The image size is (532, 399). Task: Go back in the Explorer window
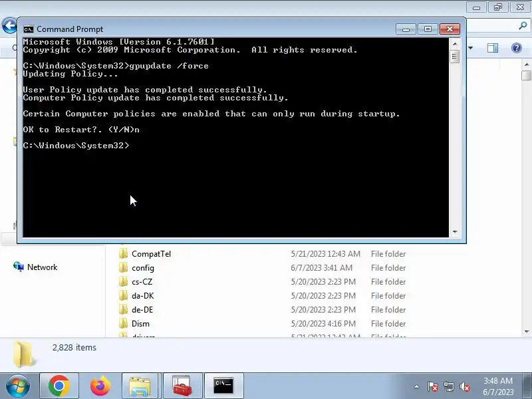click(9, 25)
